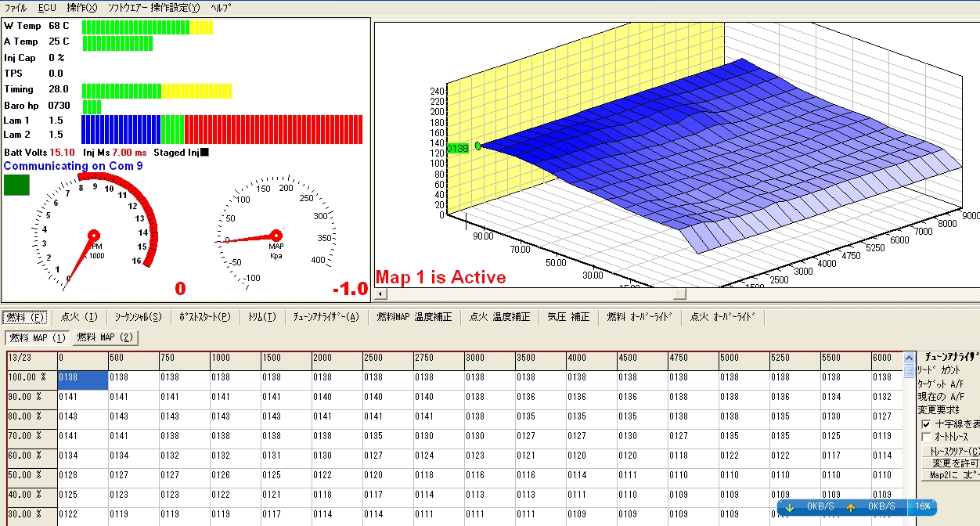Enable the オートトレース checkbox
The height and width of the screenshot is (526, 980).
pyautogui.click(x=927, y=436)
